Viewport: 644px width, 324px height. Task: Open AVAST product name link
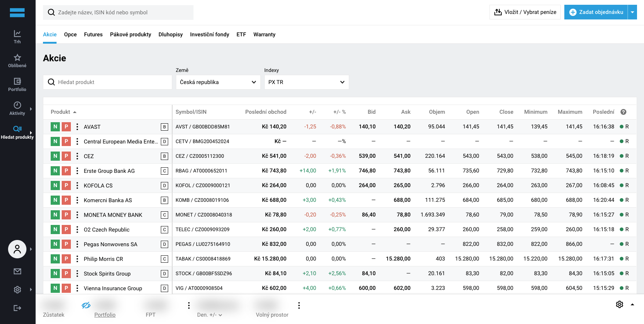pos(92,127)
